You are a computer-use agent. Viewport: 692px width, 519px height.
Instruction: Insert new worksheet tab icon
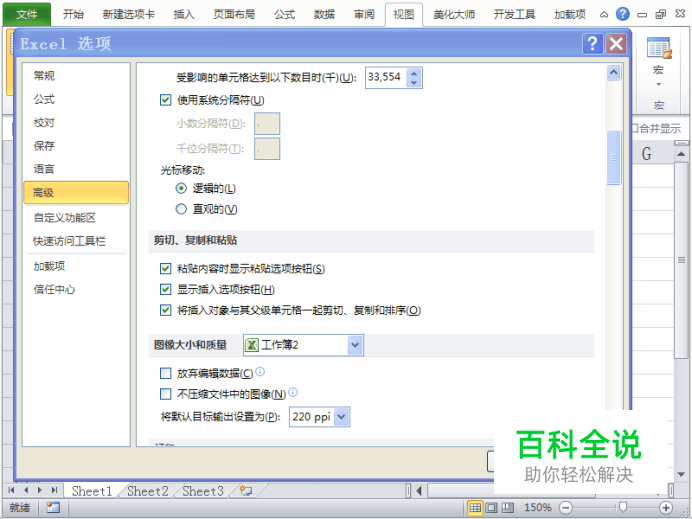pyautogui.click(x=246, y=490)
